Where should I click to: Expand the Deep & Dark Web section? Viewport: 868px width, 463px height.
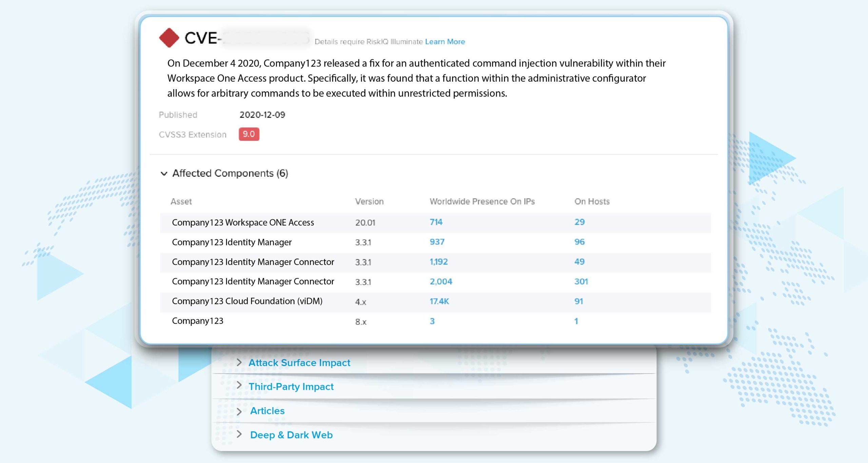239,434
